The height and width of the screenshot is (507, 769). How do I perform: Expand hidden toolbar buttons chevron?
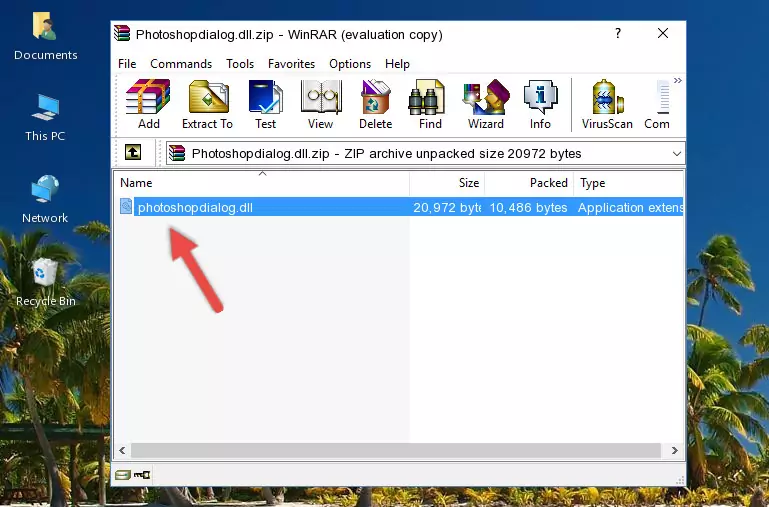coord(677,80)
